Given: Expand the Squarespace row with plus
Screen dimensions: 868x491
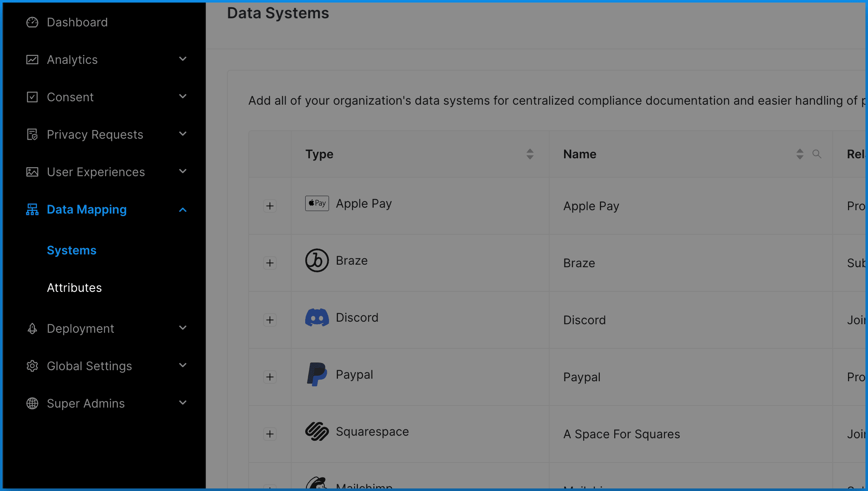Looking at the screenshot, I should click(270, 434).
